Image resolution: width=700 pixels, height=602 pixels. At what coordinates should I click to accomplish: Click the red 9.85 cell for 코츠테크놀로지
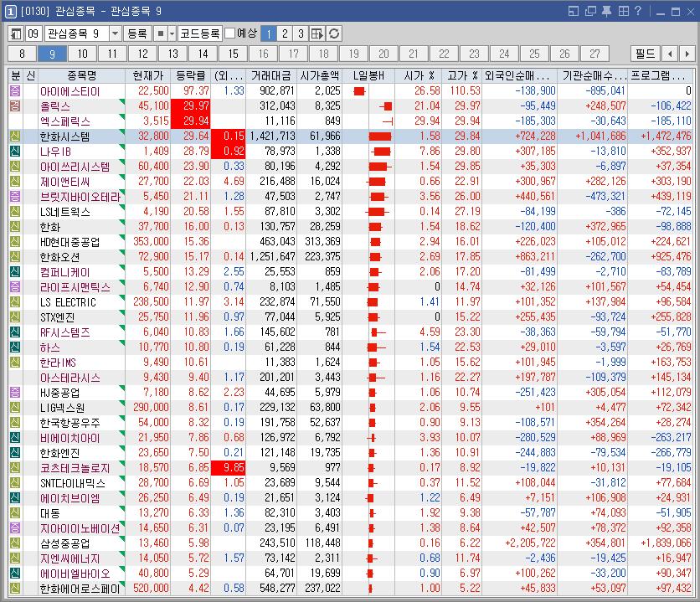[228, 468]
